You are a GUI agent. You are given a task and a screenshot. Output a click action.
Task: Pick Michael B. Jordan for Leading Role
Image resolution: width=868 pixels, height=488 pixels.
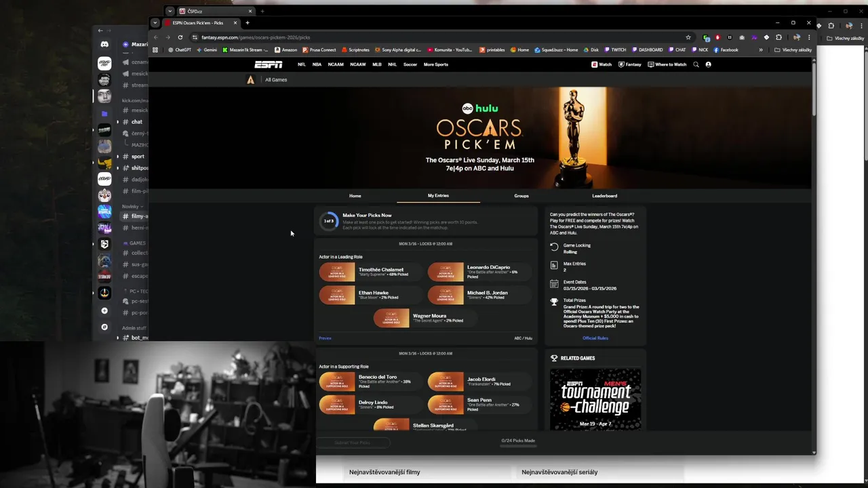tap(479, 295)
